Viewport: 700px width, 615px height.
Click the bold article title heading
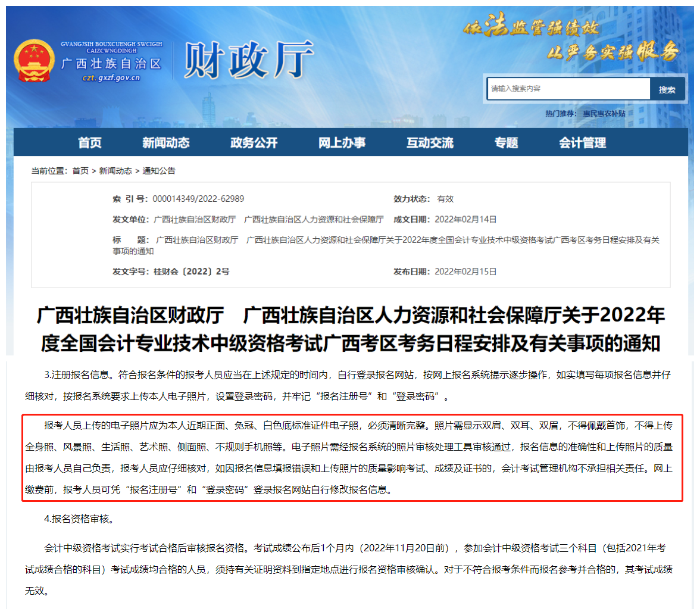click(351, 329)
